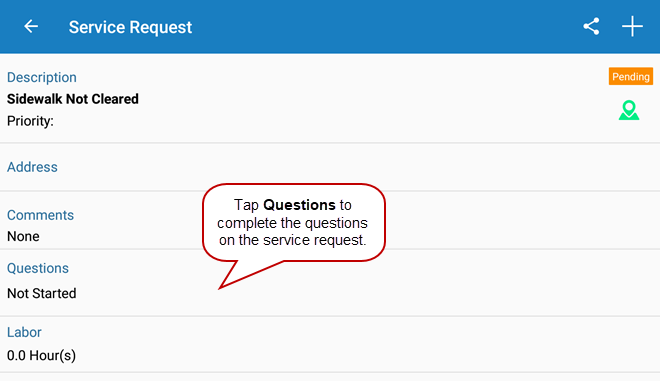Image resolution: width=660 pixels, height=381 pixels.
Task: Tap the 0.0 Hour(s) labor value
Action: (x=41, y=355)
